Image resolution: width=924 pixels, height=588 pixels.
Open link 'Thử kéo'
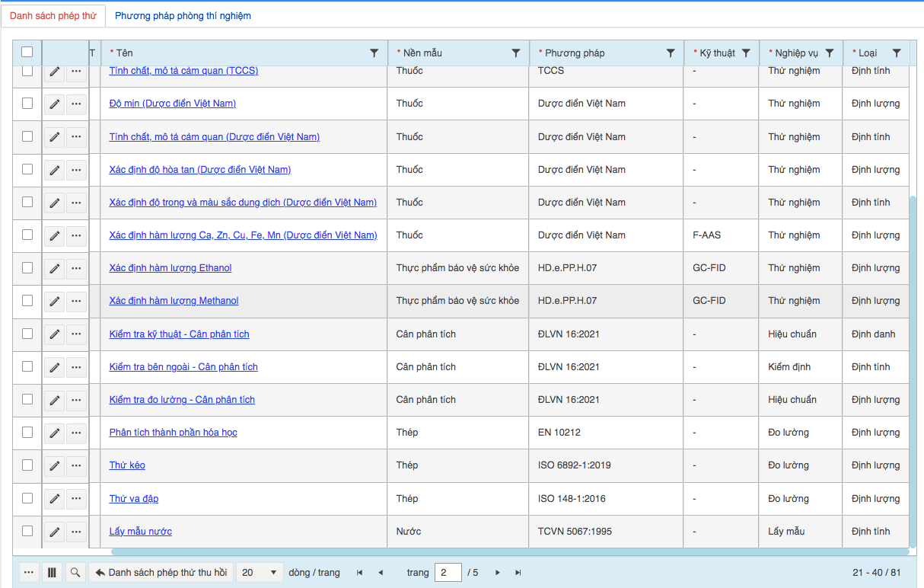pyautogui.click(x=127, y=465)
